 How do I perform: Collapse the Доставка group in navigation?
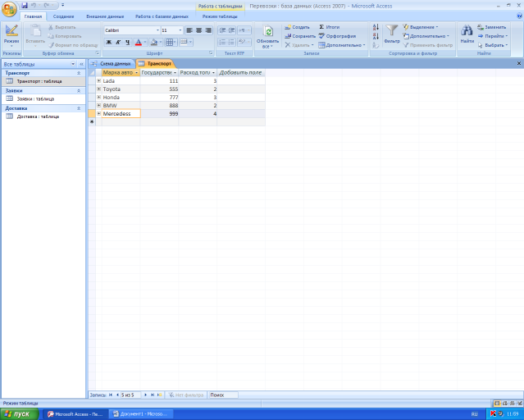(79, 108)
